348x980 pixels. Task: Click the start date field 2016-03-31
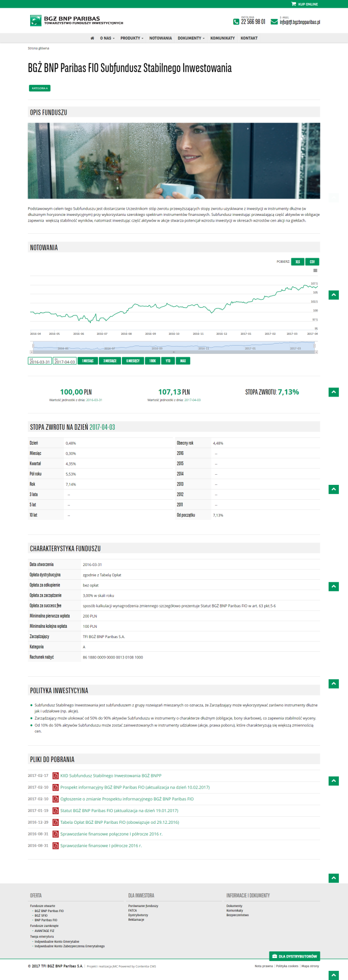(39, 361)
